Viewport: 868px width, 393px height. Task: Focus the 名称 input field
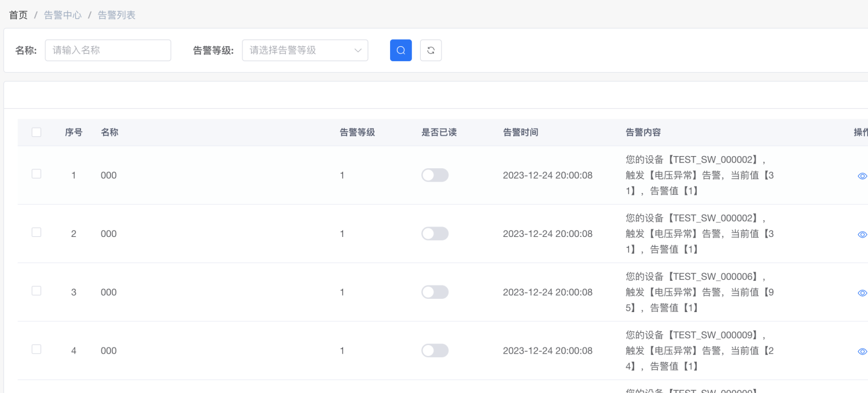point(108,50)
